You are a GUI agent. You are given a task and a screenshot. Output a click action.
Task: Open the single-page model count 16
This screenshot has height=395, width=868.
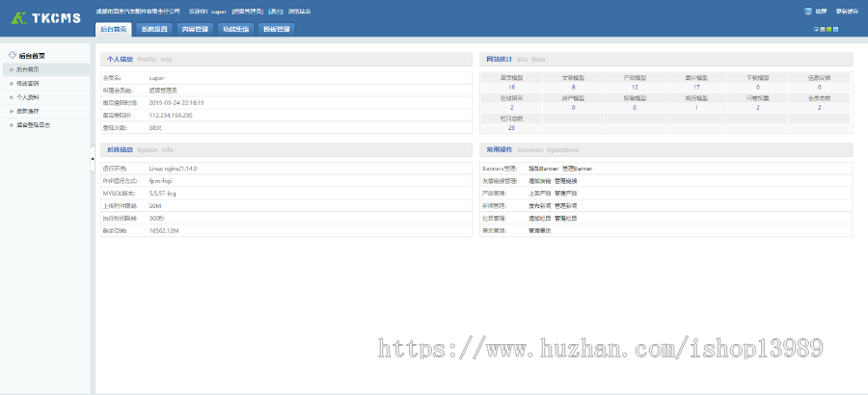pos(511,88)
